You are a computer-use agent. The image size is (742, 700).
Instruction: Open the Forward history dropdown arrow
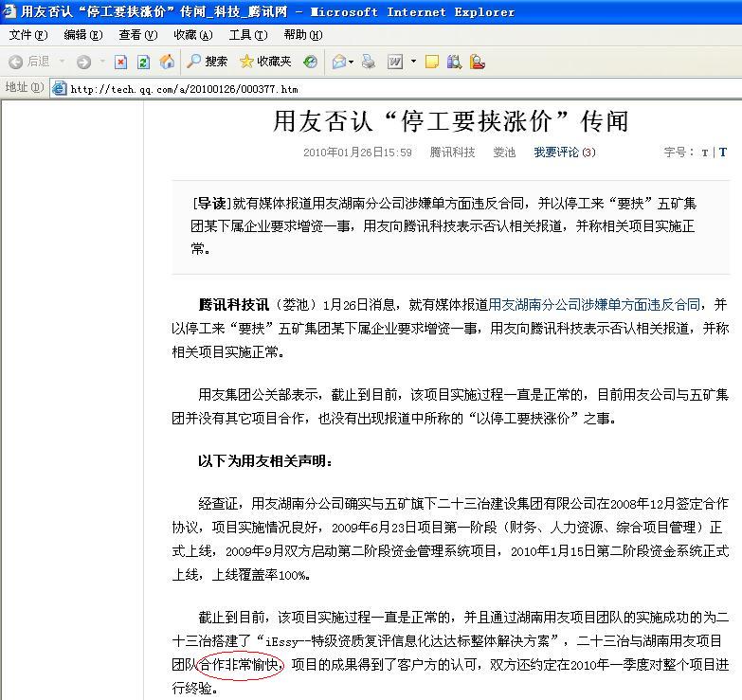102,62
